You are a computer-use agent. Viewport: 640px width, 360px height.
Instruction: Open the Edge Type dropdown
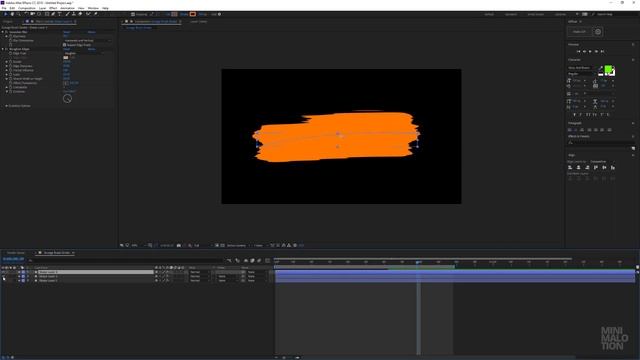[84, 53]
